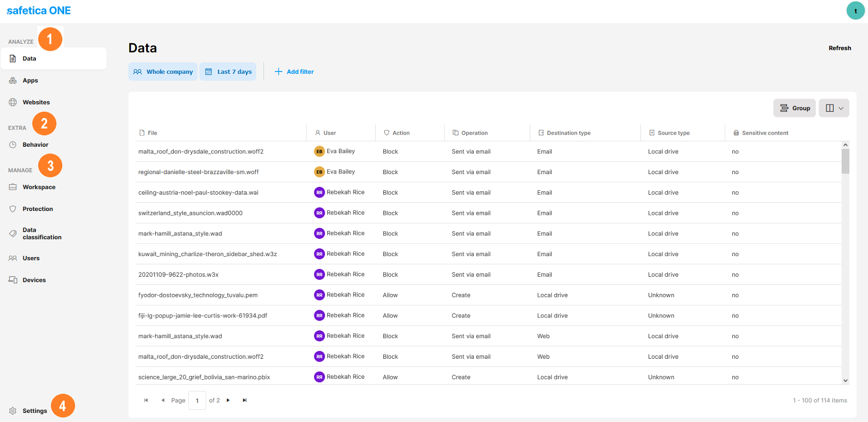
Task: Click Eva Bailey's EB avatar in first row
Action: pos(319,152)
